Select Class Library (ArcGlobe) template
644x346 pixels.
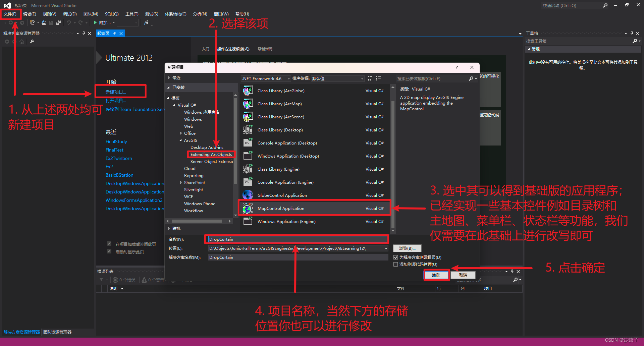(x=314, y=91)
